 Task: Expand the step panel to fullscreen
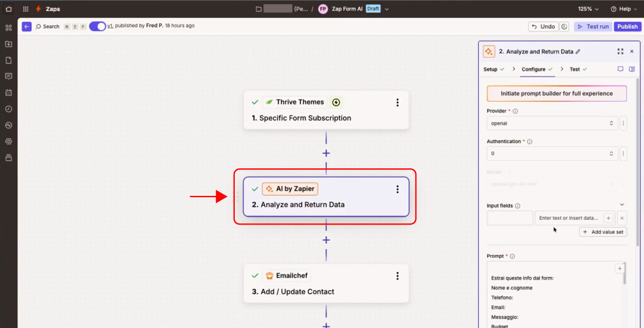coord(620,51)
